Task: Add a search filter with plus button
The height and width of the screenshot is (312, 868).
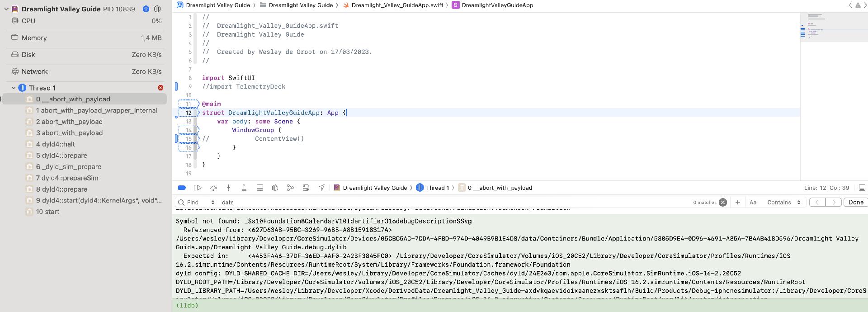Action: click(738, 202)
